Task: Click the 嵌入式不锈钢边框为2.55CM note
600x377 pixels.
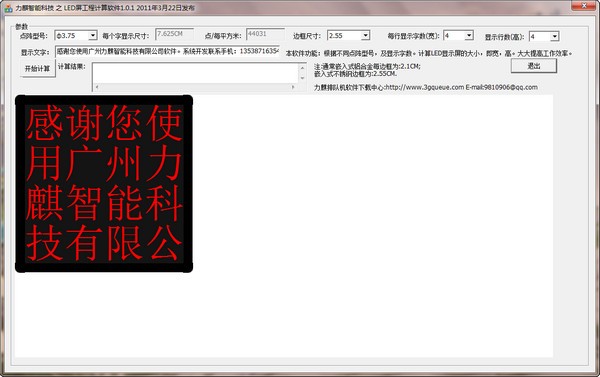Action: [x=355, y=73]
